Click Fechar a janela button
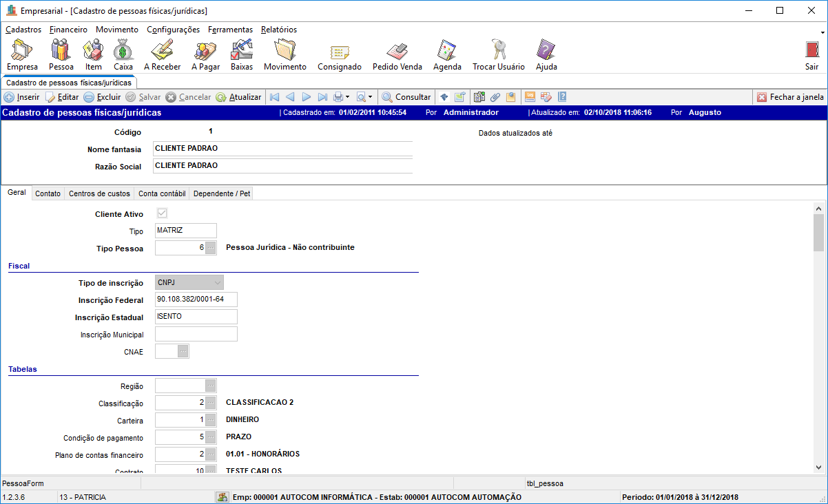This screenshot has width=828, height=504. point(790,97)
